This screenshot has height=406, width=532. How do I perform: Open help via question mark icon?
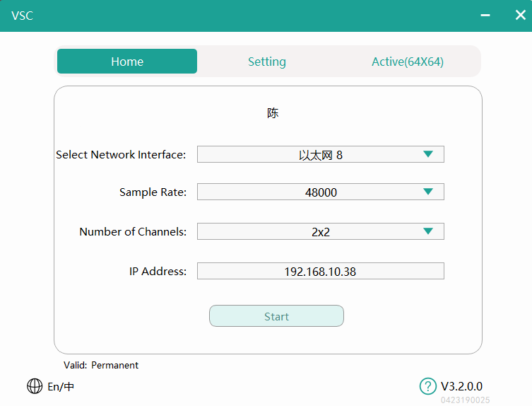[428, 386]
